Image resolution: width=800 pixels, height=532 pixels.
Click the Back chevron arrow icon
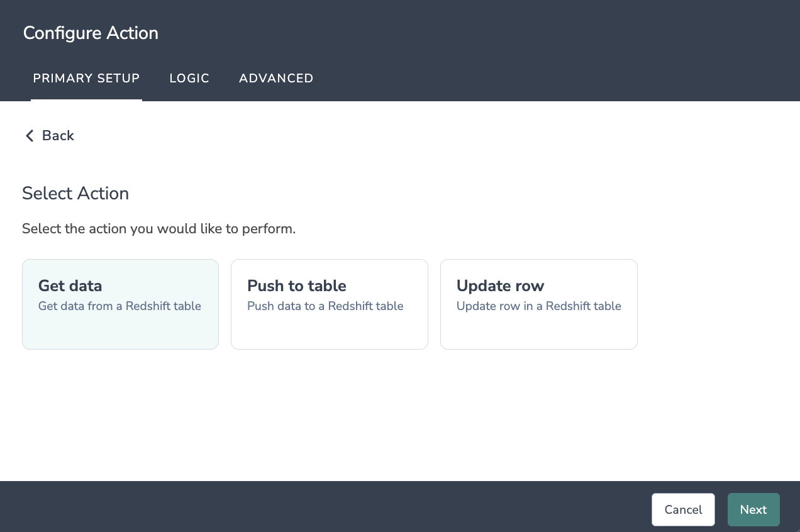pyautogui.click(x=29, y=136)
